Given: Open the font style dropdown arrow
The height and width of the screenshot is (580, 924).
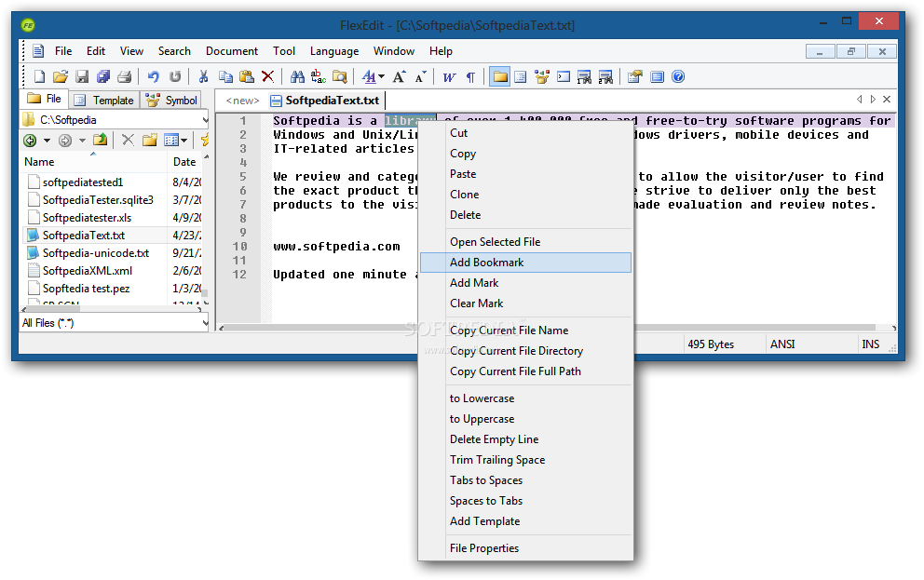Looking at the screenshot, I should [381, 77].
